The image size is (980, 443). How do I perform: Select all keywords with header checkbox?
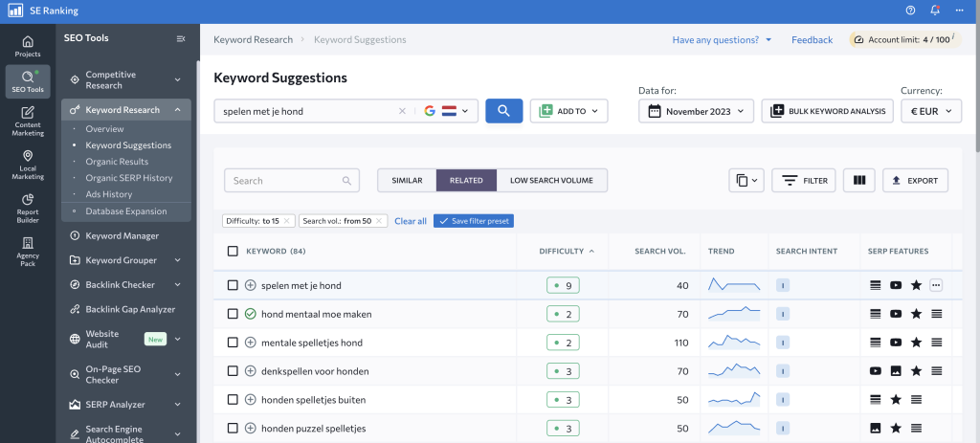233,252
